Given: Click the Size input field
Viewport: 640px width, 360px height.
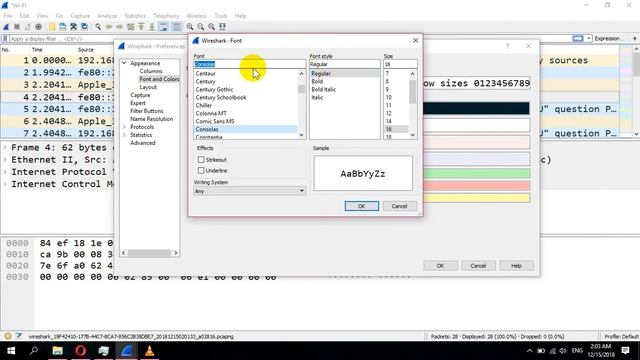Looking at the screenshot, I should [x=400, y=64].
